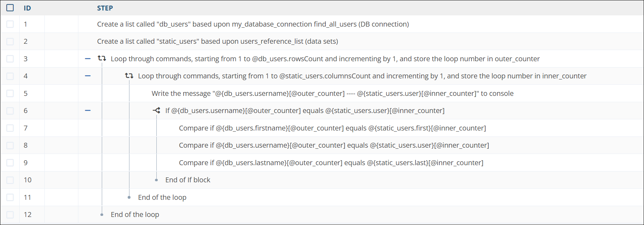The image size is (644, 225).
Task: Toggle the select-all checkbox in header
Action: (10, 8)
